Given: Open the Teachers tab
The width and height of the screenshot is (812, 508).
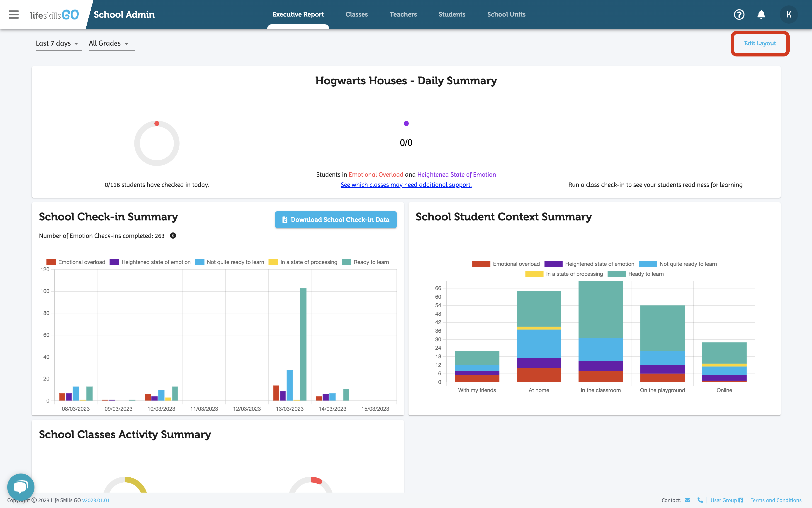Looking at the screenshot, I should 403,15.
